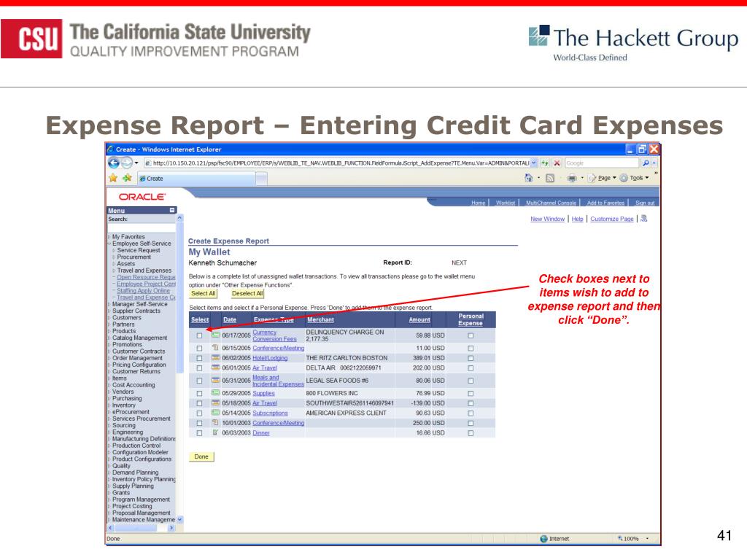Sort by the Amount column header
The width and height of the screenshot is (747, 560).
[419, 319]
